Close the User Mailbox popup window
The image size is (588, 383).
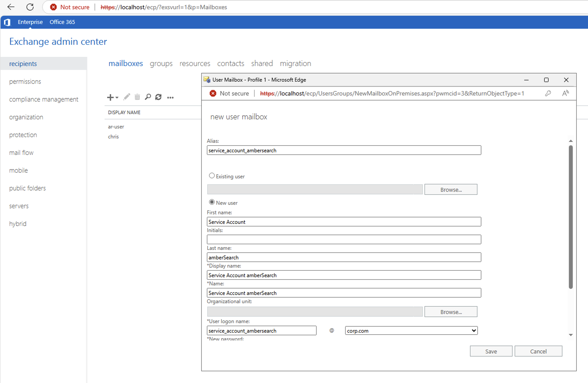[566, 80]
